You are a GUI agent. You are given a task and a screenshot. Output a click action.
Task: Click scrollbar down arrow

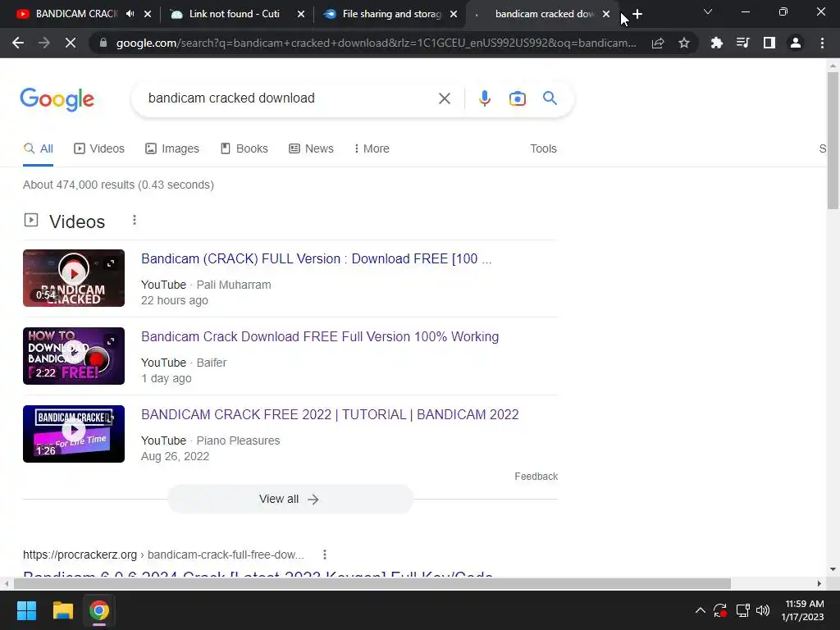point(833,569)
